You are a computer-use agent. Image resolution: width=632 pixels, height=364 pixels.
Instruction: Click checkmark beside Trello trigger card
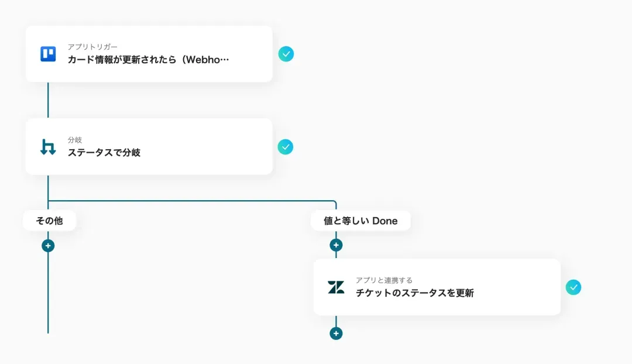(x=286, y=54)
